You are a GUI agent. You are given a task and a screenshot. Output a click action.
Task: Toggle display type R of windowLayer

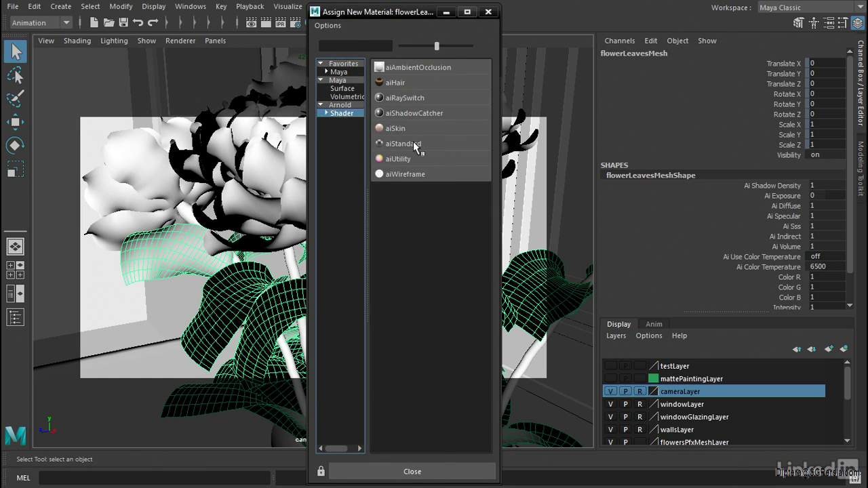(639, 404)
